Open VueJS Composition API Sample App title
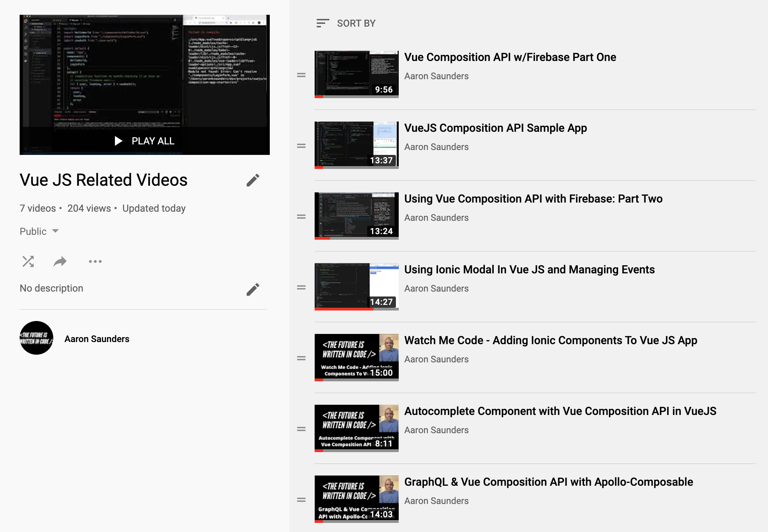The height and width of the screenshot is (532, 768). pos(495,128)
